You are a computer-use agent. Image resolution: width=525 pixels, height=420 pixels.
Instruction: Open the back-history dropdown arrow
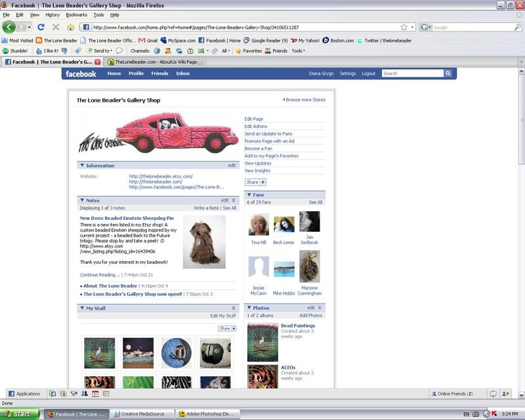30,27
